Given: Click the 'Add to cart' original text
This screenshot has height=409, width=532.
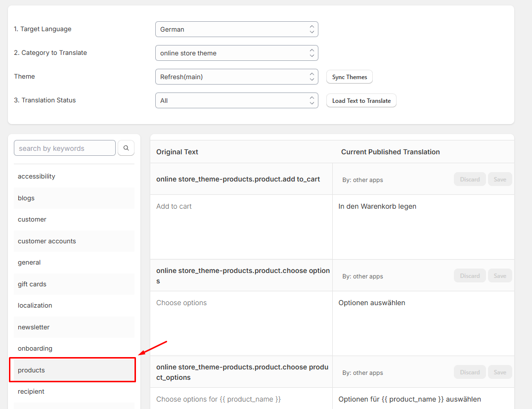Looking at the screenshot, I should [x=174, y=206].
